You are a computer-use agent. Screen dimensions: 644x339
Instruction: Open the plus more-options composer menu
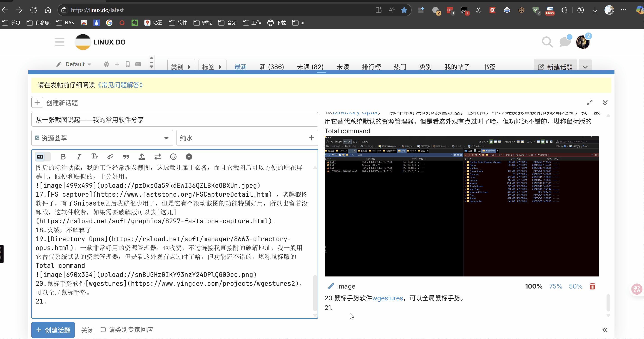(189, 157)
